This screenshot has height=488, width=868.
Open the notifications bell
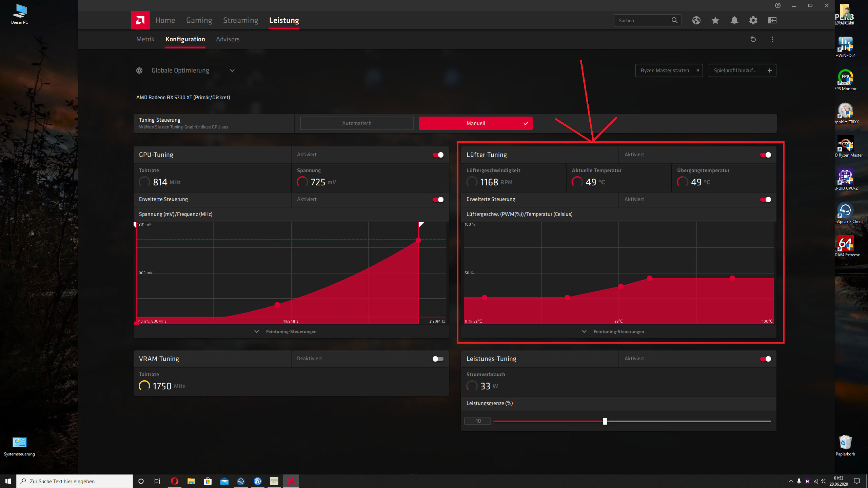click(x=734, y=20)
